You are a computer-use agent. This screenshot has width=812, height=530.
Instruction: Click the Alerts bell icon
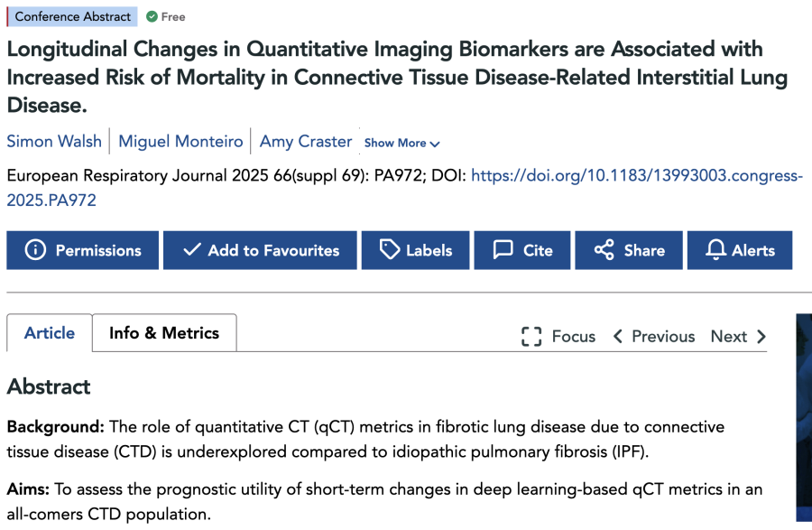click(x=715, y=250)
